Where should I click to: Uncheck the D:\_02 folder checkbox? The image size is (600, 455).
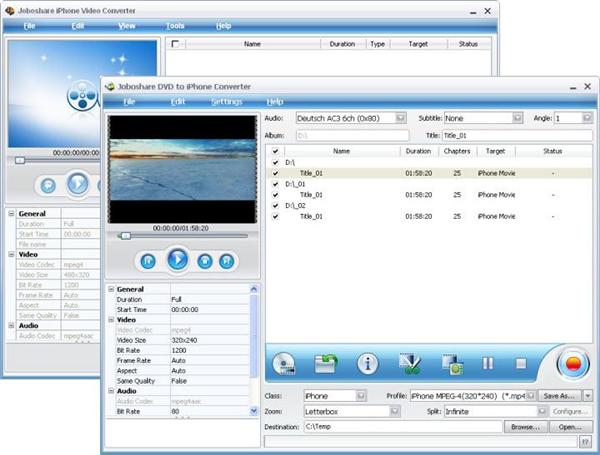(275, 205)
